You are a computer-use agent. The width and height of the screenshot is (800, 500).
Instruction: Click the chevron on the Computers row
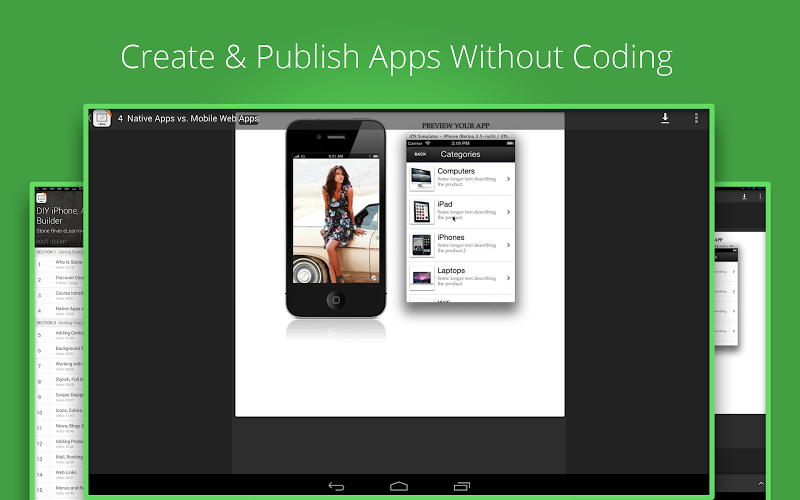[508, 179]
